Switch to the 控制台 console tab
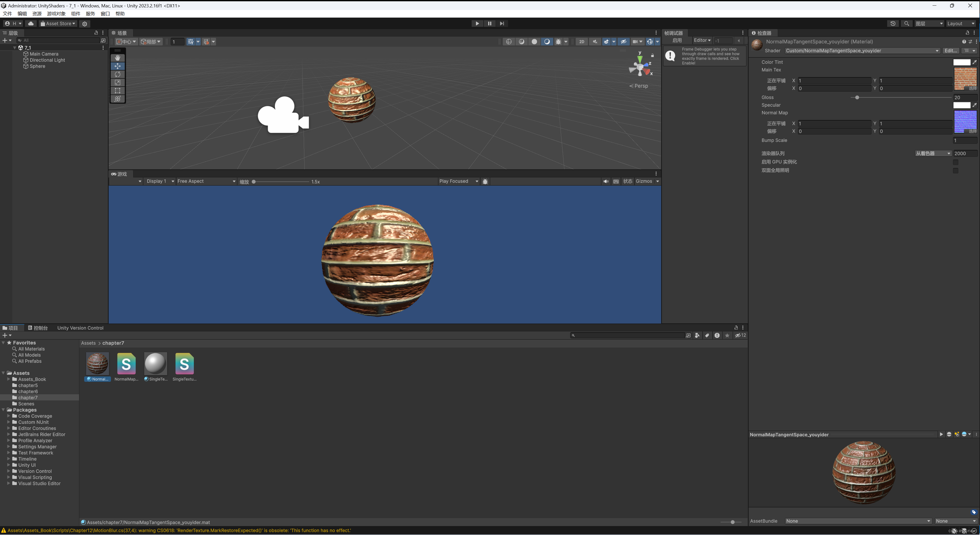The width and height of the screenshot is (980, 535). pyautogui.click(x=38, y=328)
